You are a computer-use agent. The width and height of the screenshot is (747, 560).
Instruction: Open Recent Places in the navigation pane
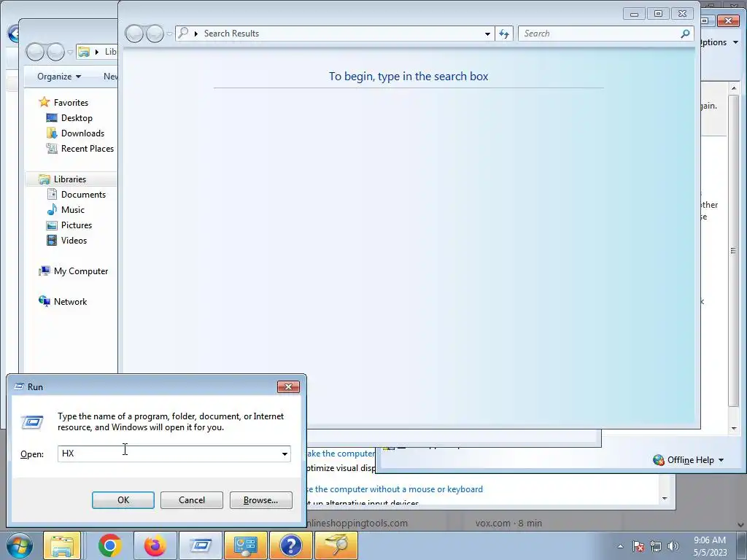click(x=88, y=149)
